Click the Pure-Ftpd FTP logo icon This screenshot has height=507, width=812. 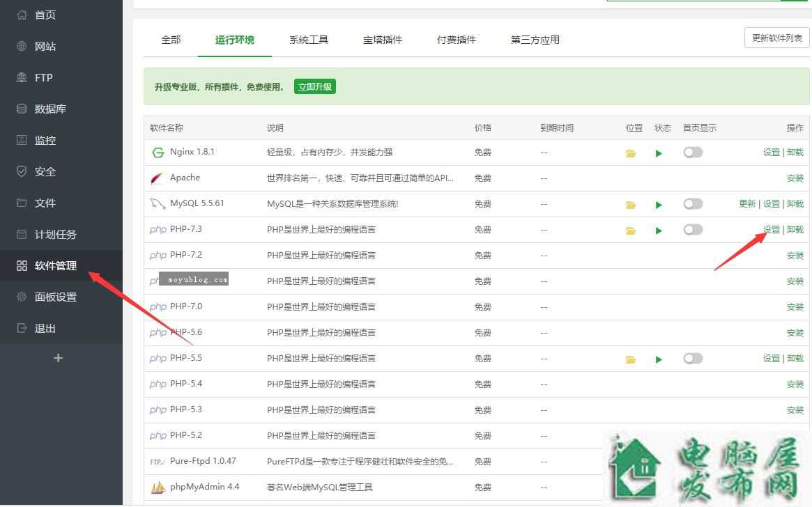pos(158,462)
